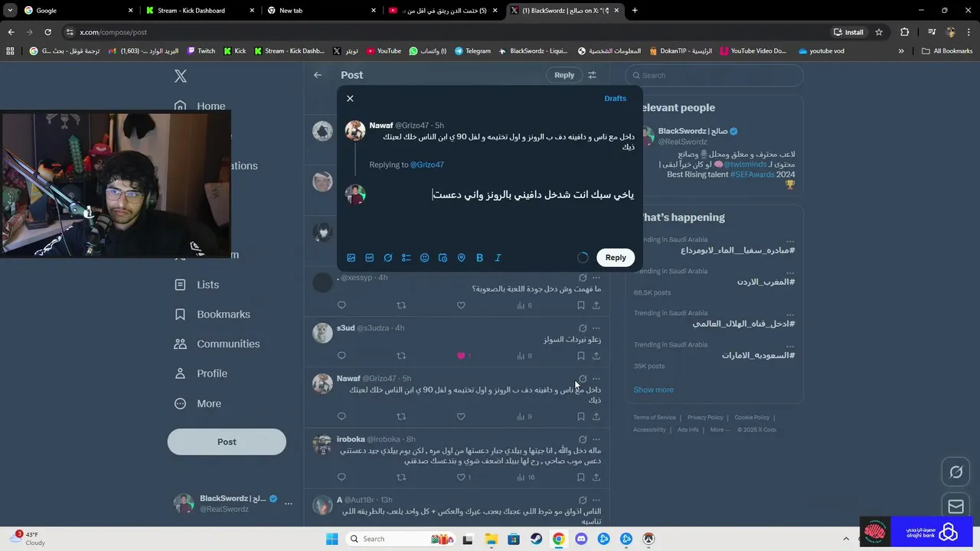The image size is (980, 551).
Task: Open Discord from Windows taskbar
Action: tap(581, 539)
